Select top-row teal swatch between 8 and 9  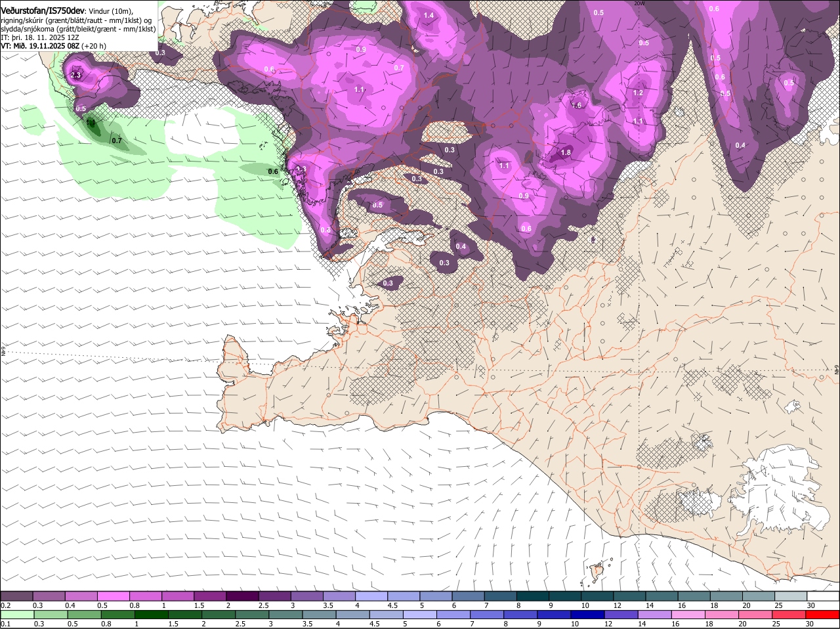click(x=532, y=596)
